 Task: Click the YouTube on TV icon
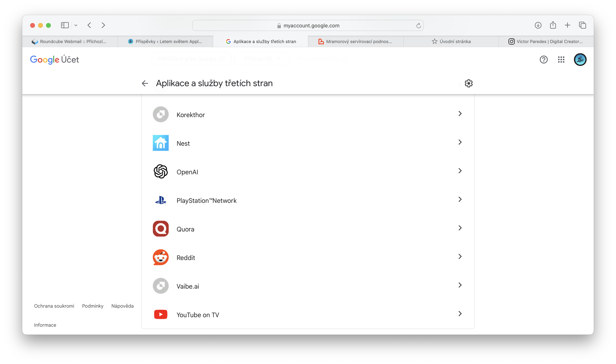tap(161, 314)
